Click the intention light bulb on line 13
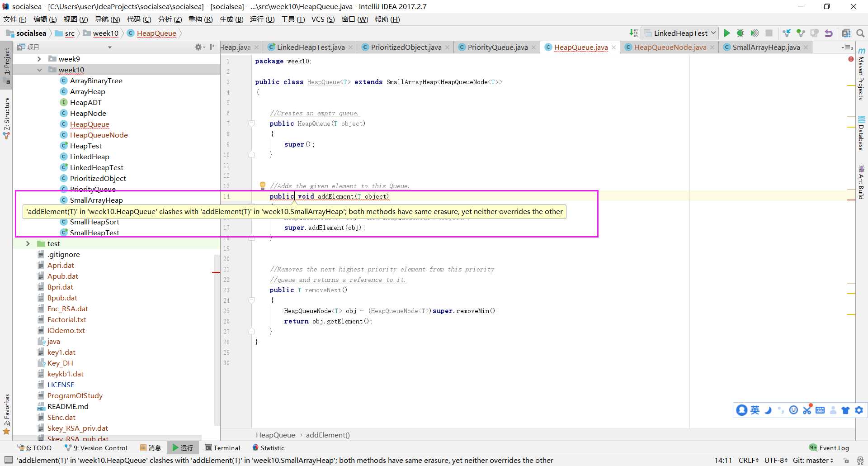 pos(262,185)
